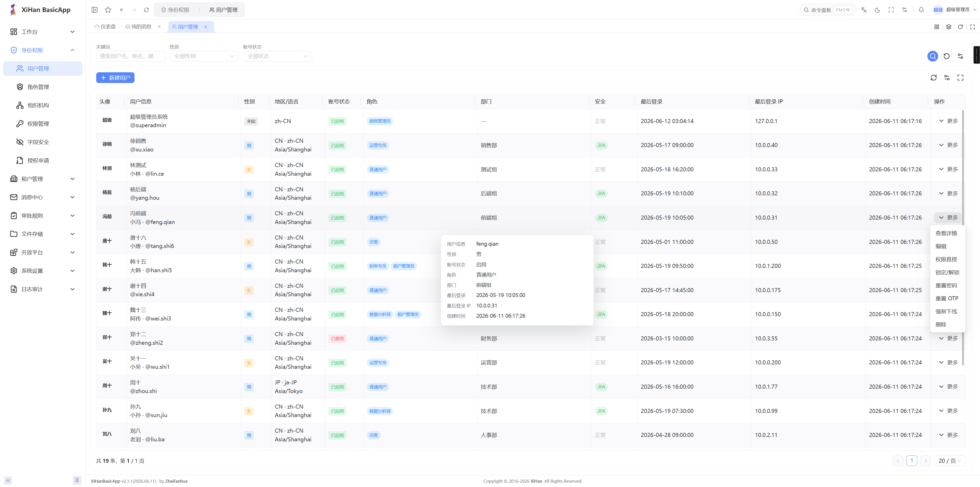The height and width of the screenshot is (487, 980).
Task: Open the 超级管理员 user menu
Action: click(x=954, y=10)
